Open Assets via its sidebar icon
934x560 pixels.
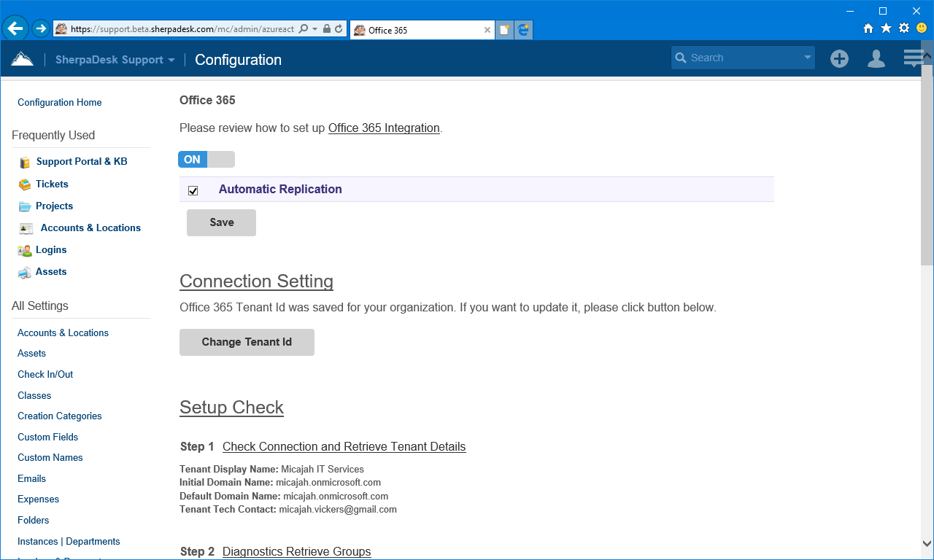tap(24, 271)
